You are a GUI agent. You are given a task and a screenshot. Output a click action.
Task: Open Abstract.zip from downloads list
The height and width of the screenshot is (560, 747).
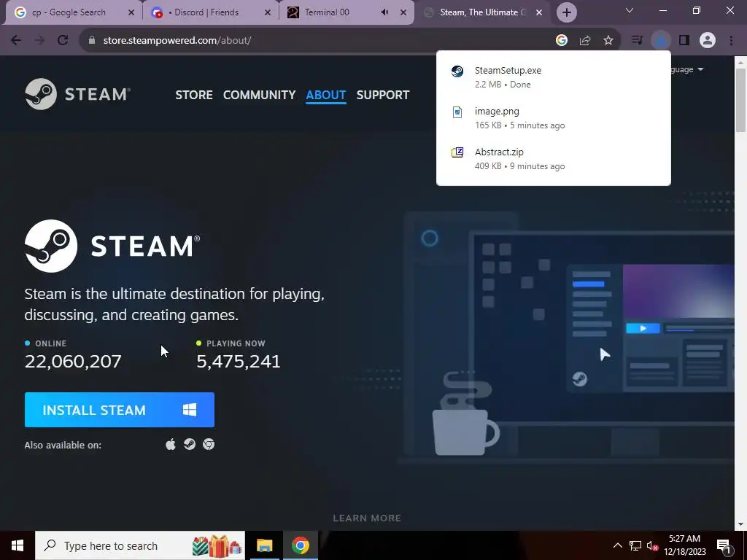[554, 159]
